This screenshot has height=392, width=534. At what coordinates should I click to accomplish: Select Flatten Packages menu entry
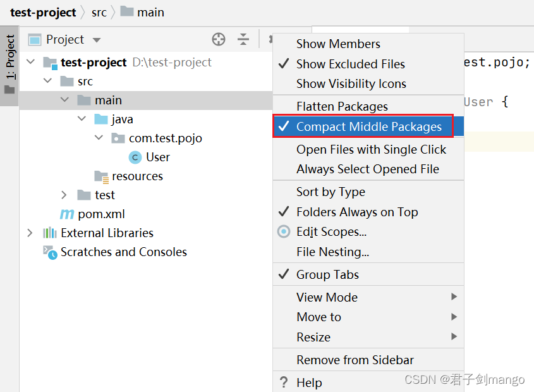[342, 106]
